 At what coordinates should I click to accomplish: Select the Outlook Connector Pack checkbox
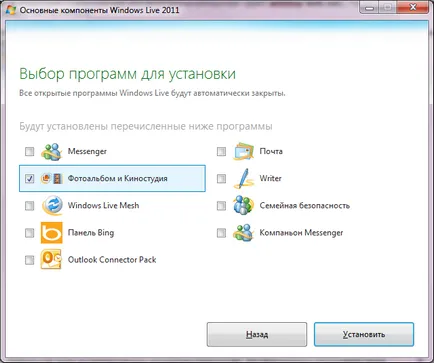click(x=30, y=260)
